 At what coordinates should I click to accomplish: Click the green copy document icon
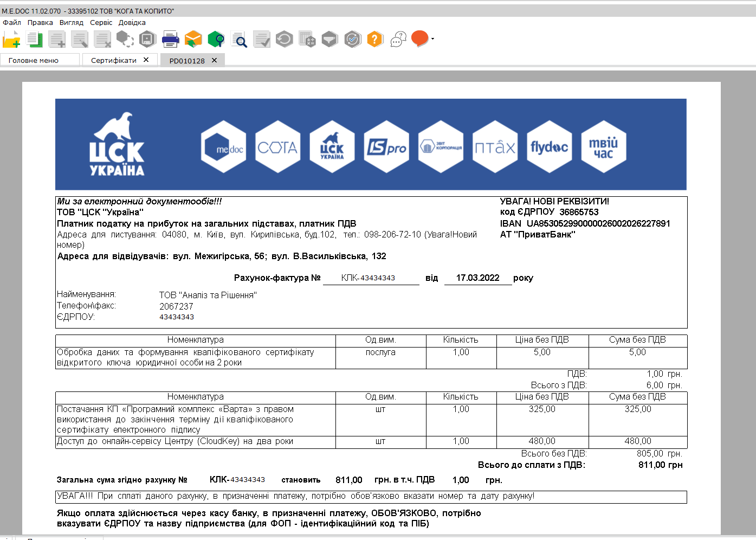point(35,40)
